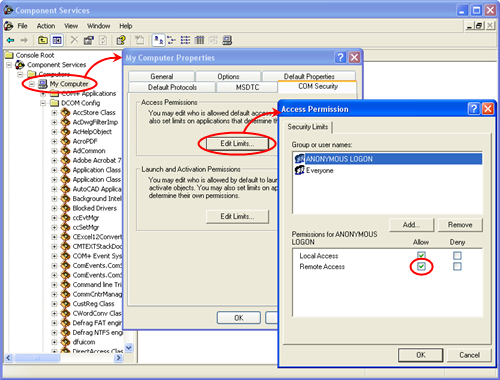This screenshot has width=500, height=380.
Task: Click the Help question mark toolbar icon
Action: point(121,40)
